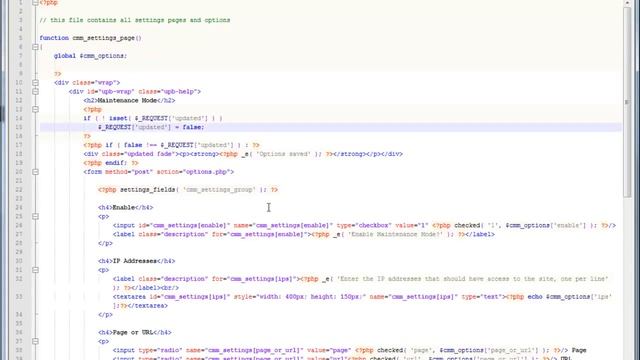Collapse the paragraph fold under Enable heading
The image size is (640, 360).
(x=36, y=216)
